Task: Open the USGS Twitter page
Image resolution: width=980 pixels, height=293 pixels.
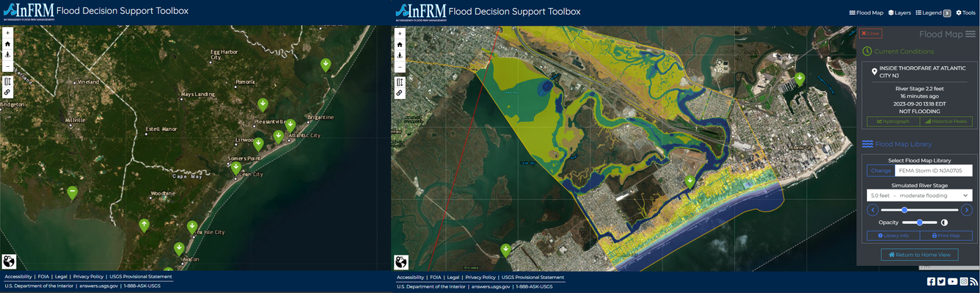Action: pos(941,281)
